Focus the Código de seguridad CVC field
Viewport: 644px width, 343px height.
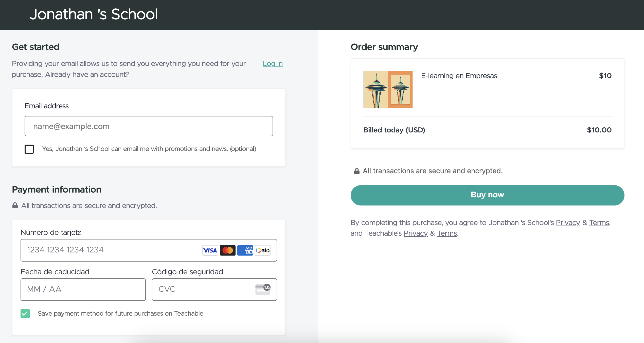tap(214, 289)
